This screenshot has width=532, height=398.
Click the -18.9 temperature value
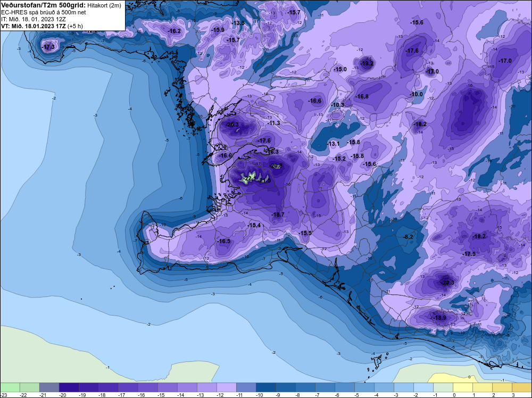[x=440, y=318]
